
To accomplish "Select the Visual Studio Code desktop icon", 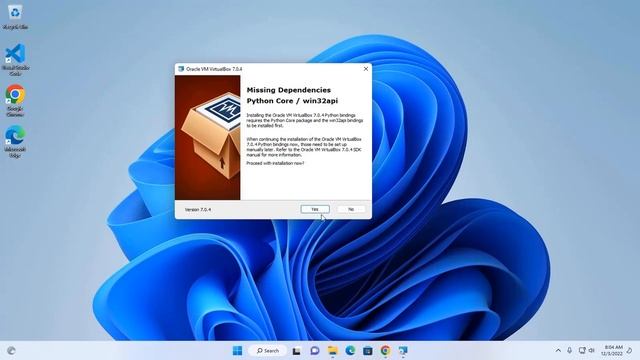I will [15, 60].
